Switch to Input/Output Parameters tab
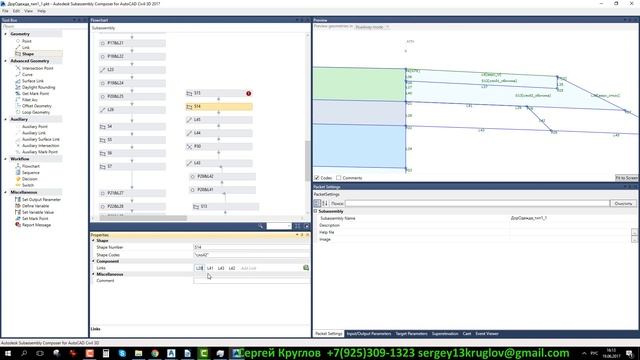This screenshot has width=640, height=360. click(x=369, y=334)
